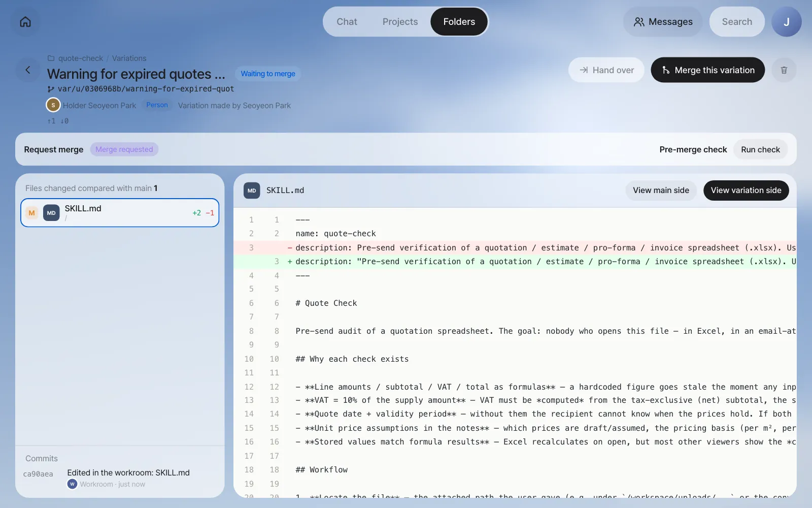
Task: Click the Waiting to merge status badge
Action: 268,74
